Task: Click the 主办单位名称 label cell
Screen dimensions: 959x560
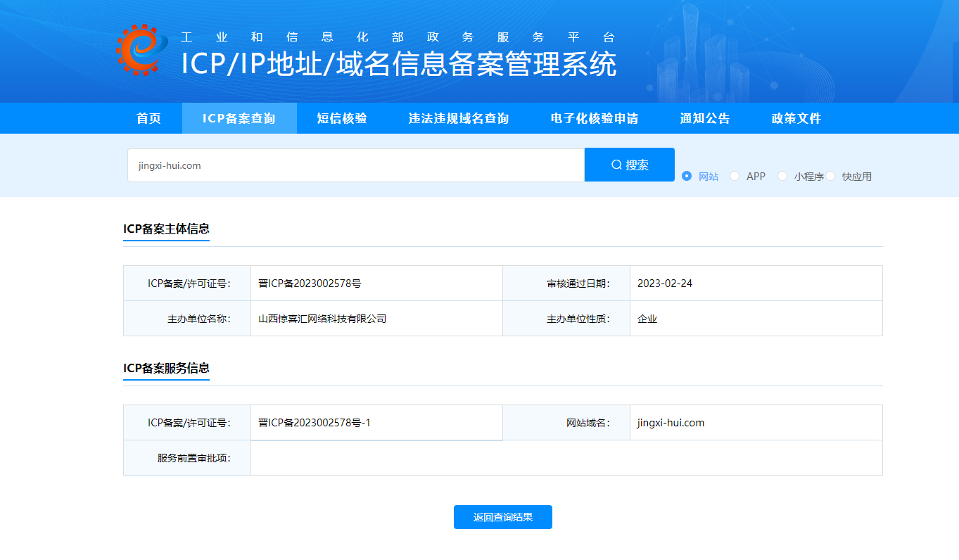Action: coord(187,319)
